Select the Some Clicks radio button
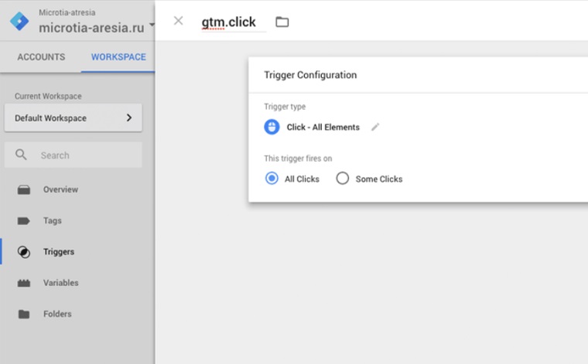 pos(343,179)
